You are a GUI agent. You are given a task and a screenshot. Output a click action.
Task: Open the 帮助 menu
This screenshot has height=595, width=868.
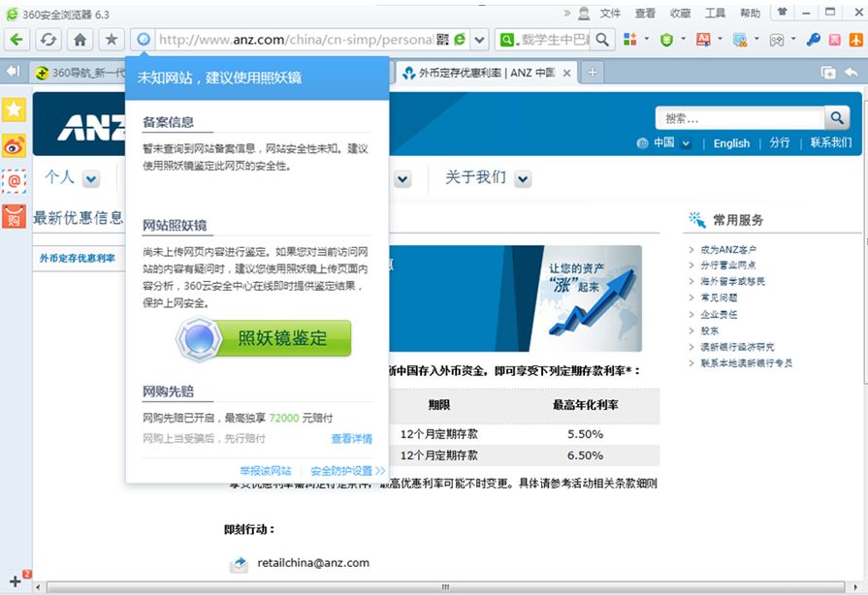[750, 14]
